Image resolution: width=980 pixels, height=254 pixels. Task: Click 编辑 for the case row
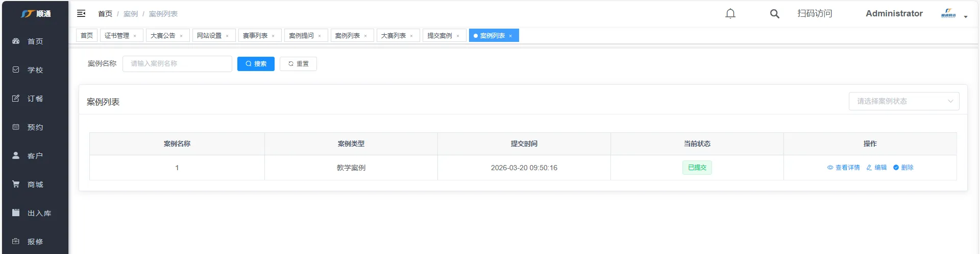pyautogui.click(x=876, y=168)
